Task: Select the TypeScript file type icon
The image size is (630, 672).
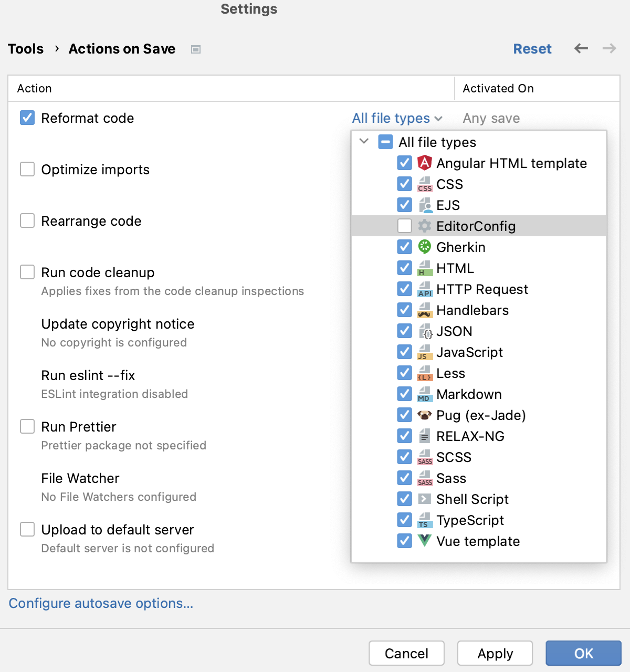Action: click(x=424, y=520)
